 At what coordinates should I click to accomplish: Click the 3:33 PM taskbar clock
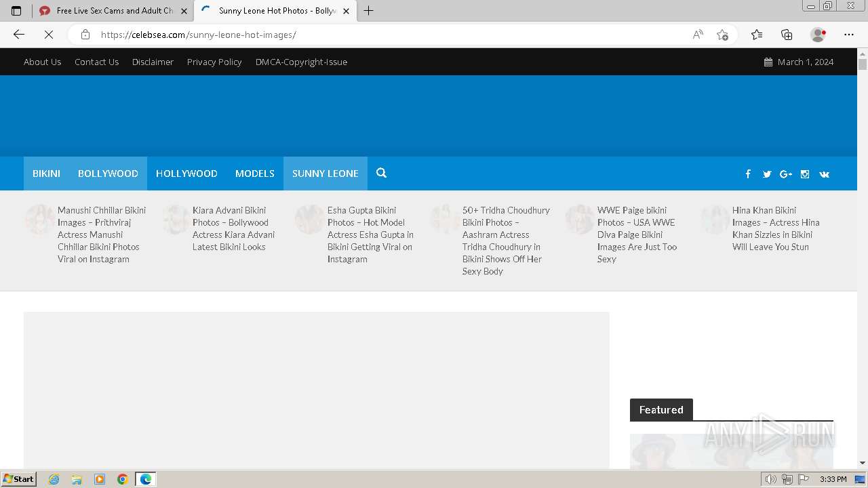[833, 479]
